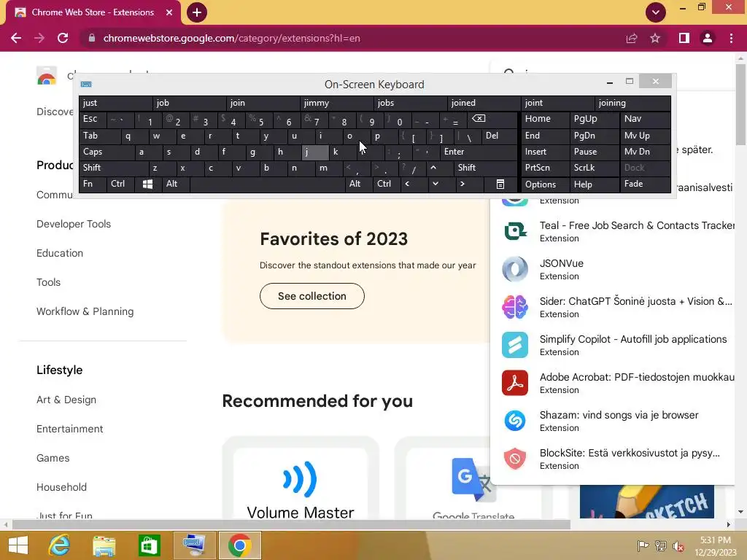The height and width of the screenshot is (560, 747).
Task: Select the 'joining' word suggestion
Action: [632, 103]
